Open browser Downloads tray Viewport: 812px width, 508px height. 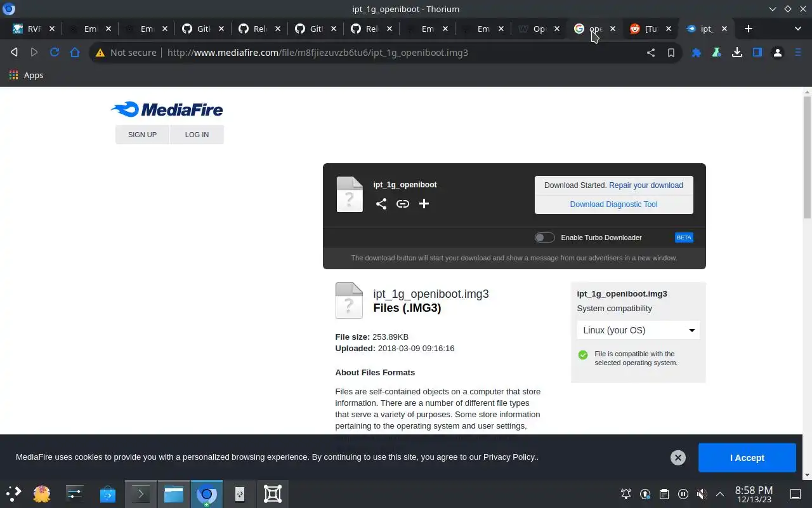click(737, 53)
